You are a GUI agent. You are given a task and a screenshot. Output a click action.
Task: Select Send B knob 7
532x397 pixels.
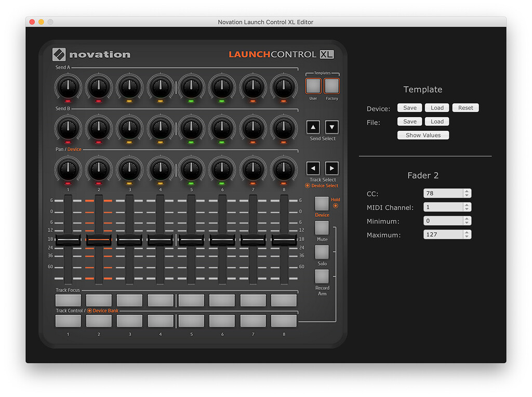point(253,128)
